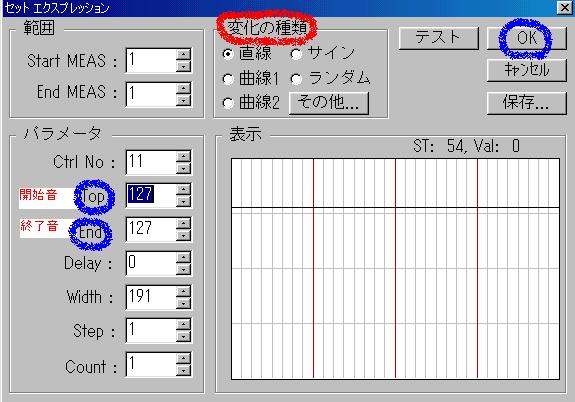Confirm with the OK button

click(527, 38)
